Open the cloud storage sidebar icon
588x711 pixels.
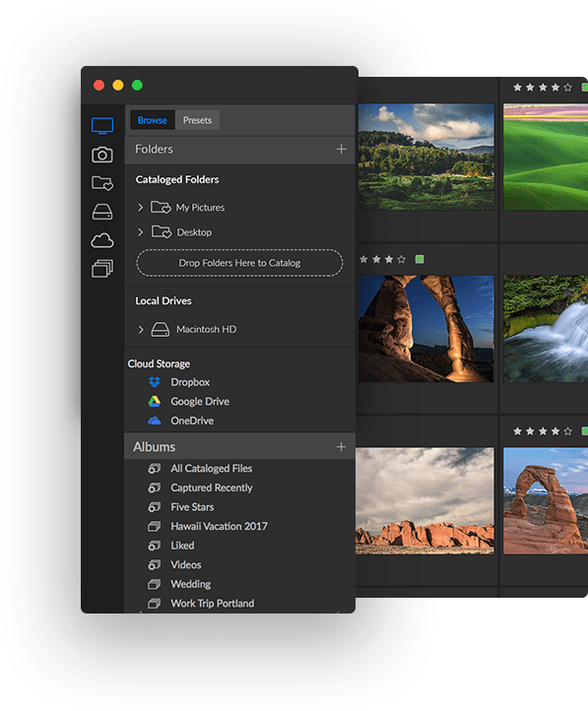point(102,240)
